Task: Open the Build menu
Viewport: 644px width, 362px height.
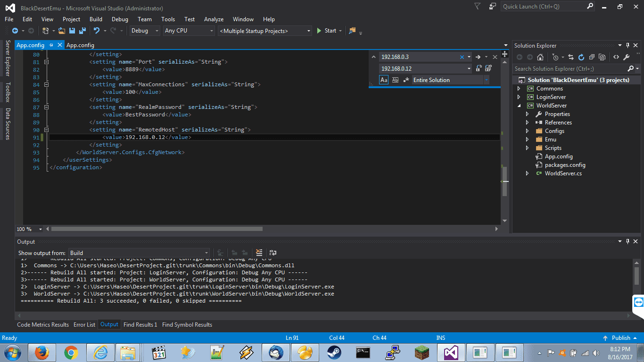Action: (x=96, y=19)
